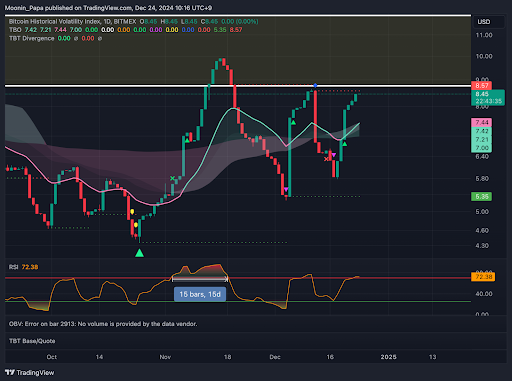Click the RSI indicator legend label
512x381 pixels.
[14, 267]
